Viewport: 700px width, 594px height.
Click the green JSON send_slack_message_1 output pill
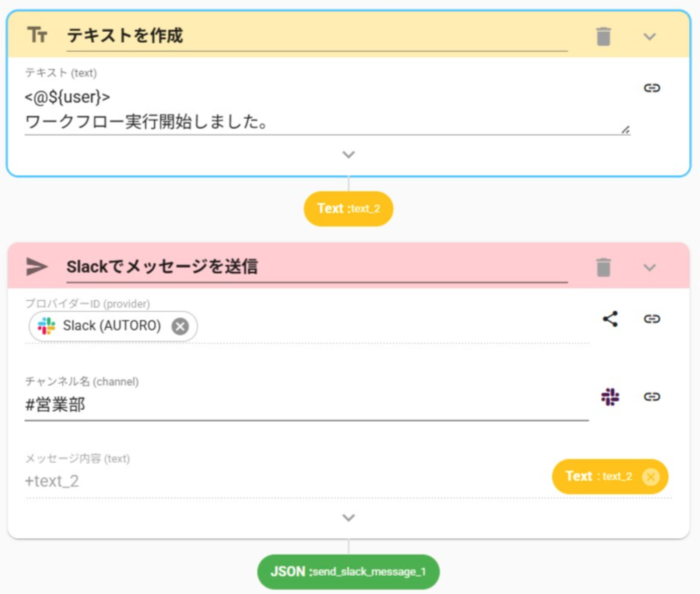coord(348,572)
